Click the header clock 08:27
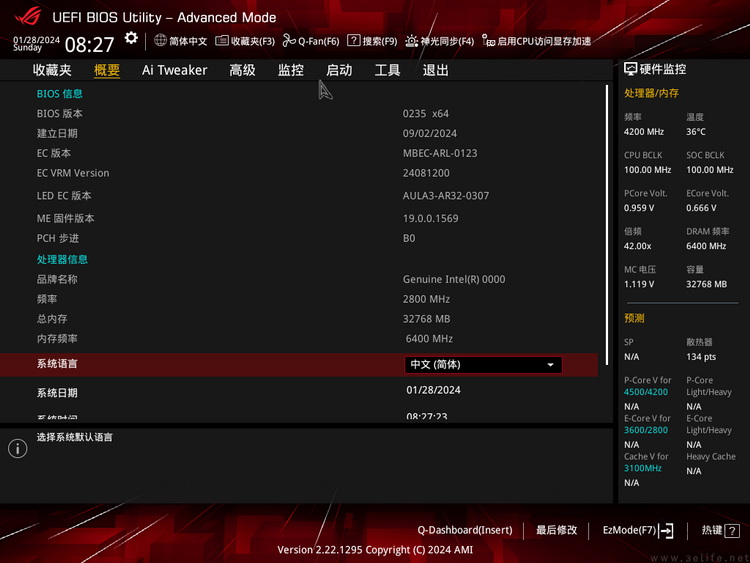The height and width of the screenshot is (563, 750). 89,45
